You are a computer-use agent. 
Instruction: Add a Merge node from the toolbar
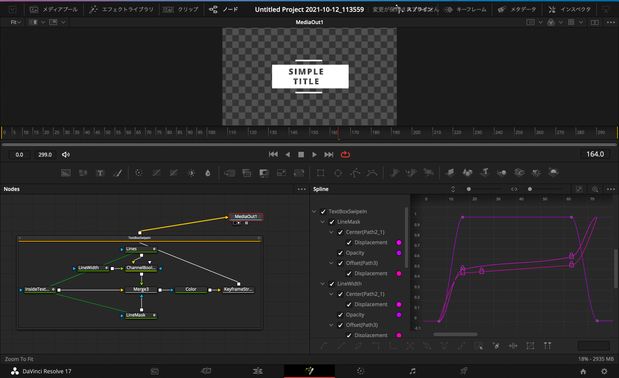229,172
